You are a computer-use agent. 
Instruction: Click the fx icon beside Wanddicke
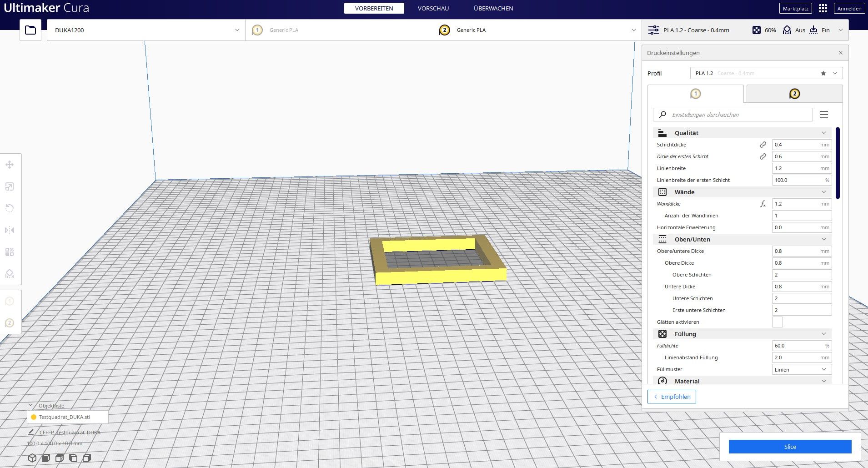(763, 204)
